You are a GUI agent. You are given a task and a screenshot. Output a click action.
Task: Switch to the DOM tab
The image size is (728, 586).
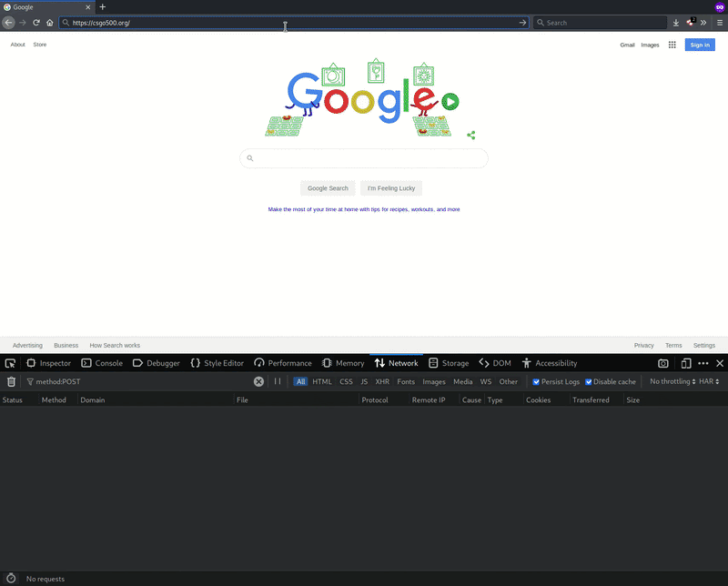(495, 363)
